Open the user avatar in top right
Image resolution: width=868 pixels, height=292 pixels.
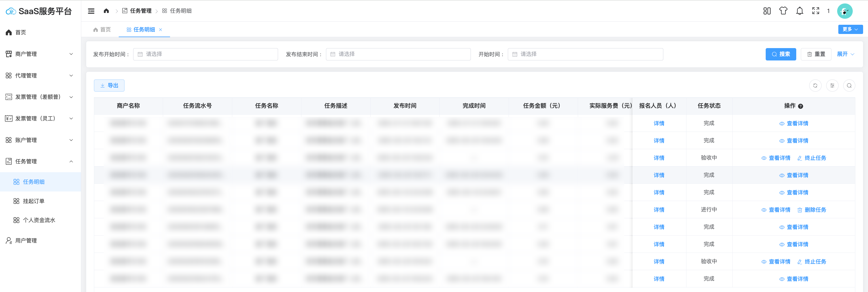tap(844, 11)
